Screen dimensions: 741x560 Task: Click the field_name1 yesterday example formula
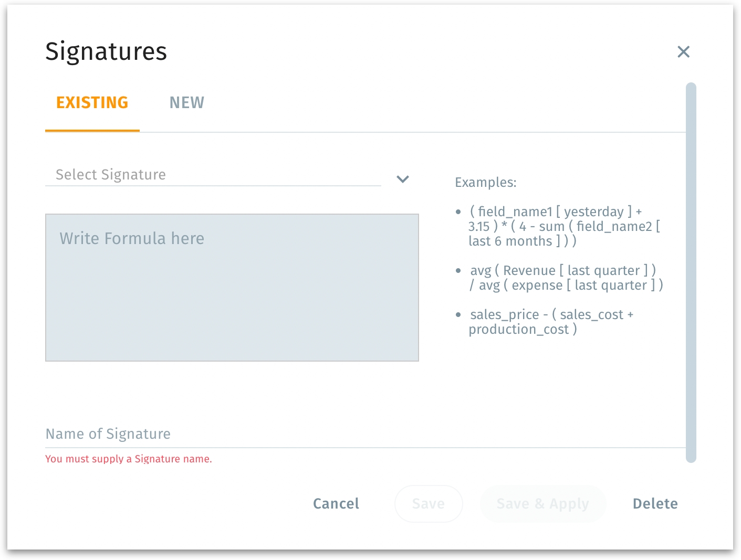[564, 227]
